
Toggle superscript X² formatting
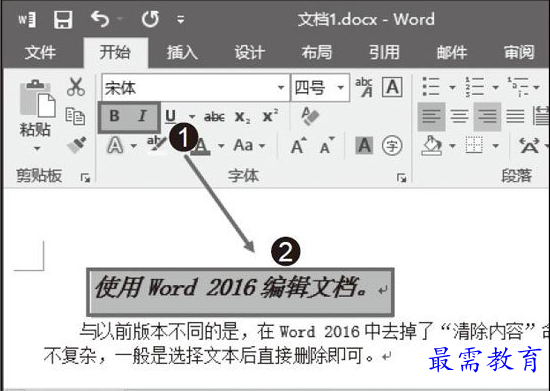(x=270, y=116)
